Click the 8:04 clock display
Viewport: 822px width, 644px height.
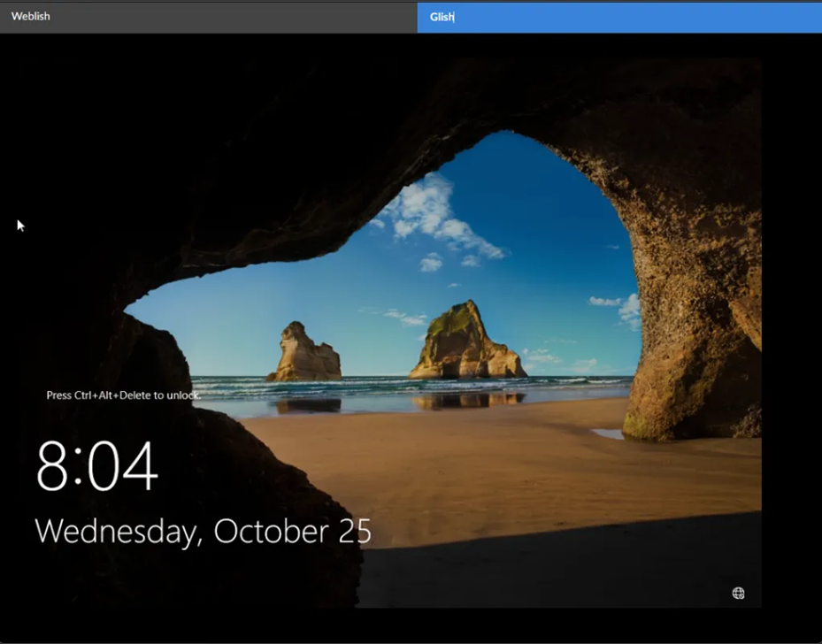point(97,465)
